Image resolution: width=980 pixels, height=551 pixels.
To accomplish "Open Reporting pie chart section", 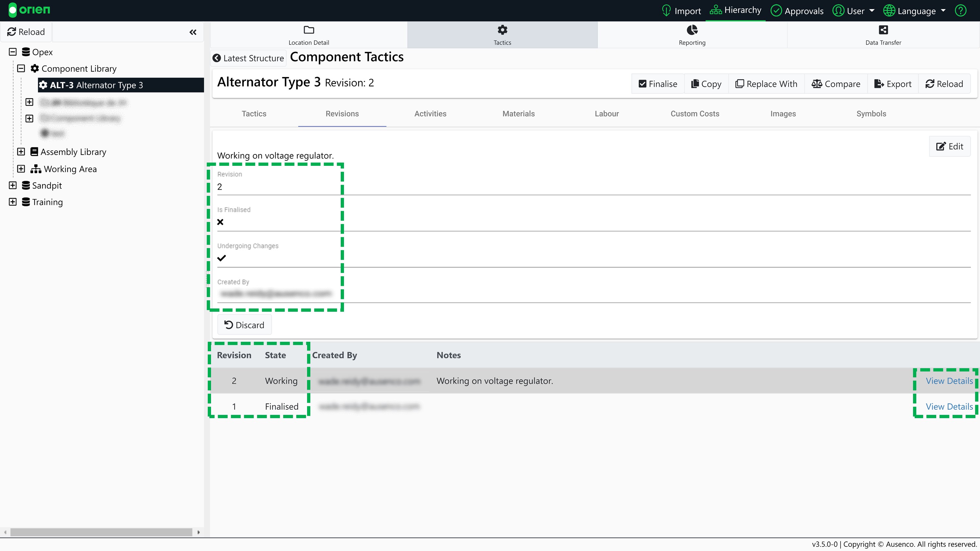I will [x=692, y=35].
